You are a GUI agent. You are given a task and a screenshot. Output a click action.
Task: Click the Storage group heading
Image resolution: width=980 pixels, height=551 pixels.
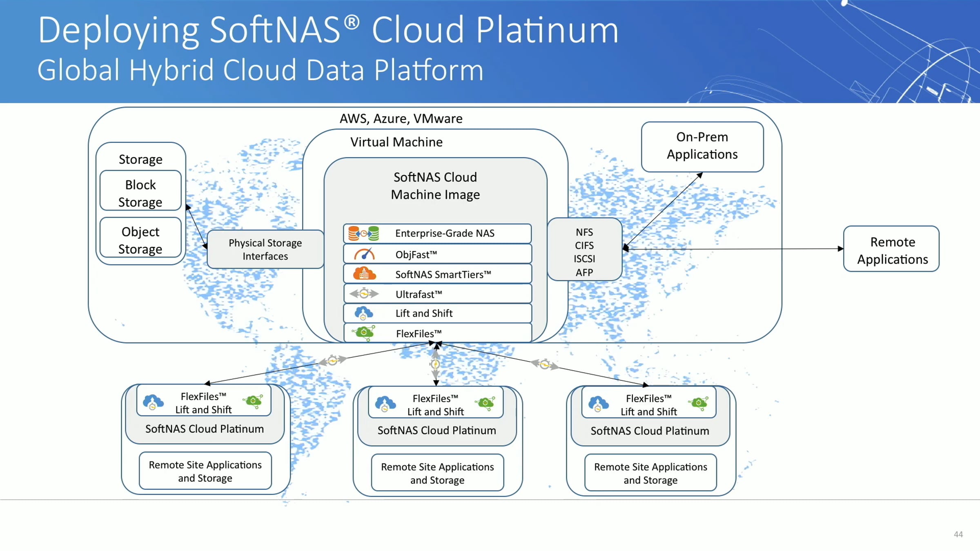(140, 159)
